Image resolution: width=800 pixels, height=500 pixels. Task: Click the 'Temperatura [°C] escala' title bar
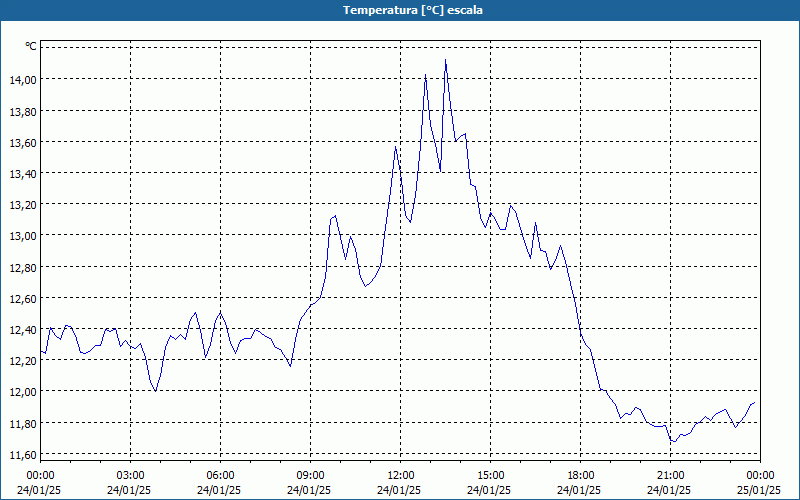[400, 10]
